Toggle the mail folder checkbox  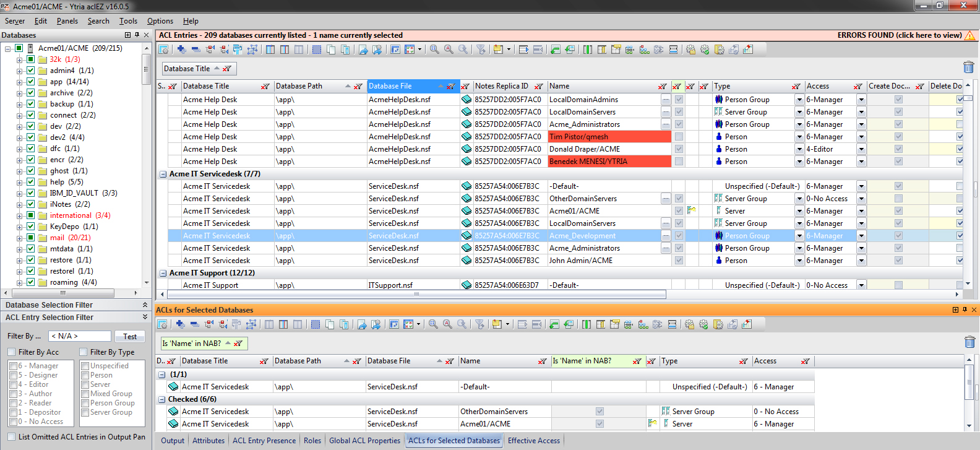coord(30,238)
